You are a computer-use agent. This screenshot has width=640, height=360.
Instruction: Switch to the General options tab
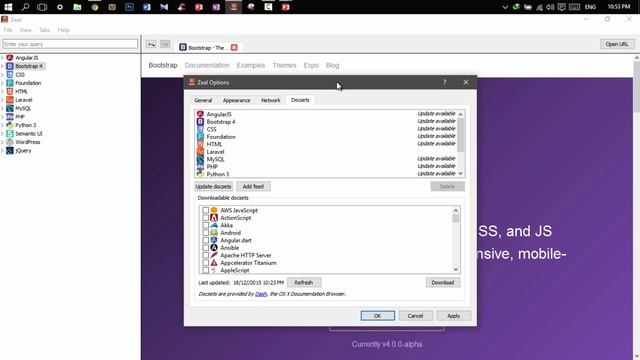[x=203, y=100]
